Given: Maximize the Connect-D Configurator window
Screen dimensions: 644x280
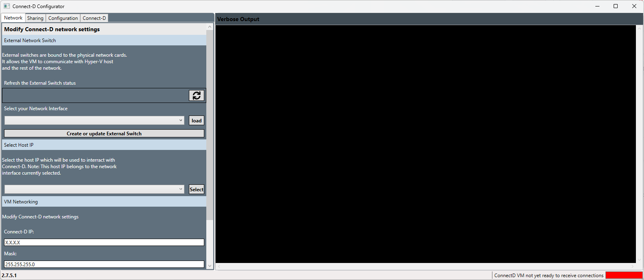Looking at the screenshot, I should pos(616,6).
